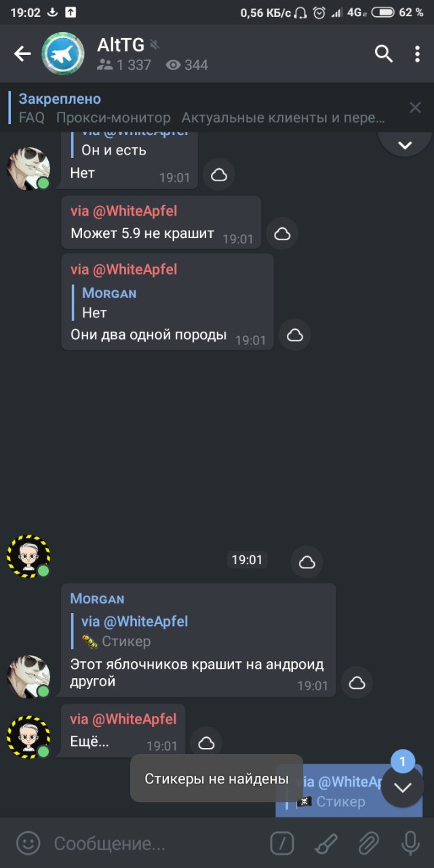434x868 pixels.
Task: Open the three-dot overflow menu
Action: point(417,54)
